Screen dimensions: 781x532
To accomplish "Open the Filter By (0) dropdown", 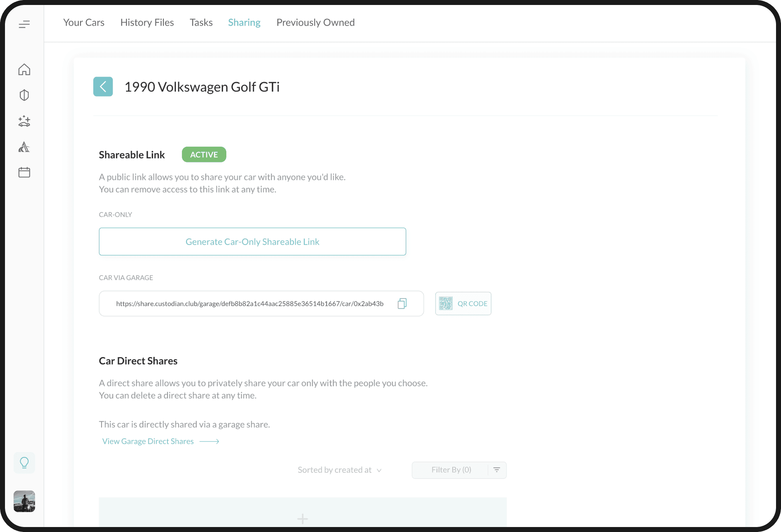I will click(x=459, y=470).
